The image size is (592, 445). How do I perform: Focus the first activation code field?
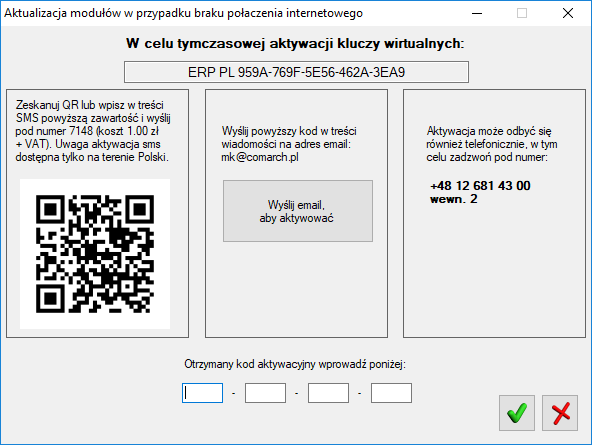click(x=202, y=393)
